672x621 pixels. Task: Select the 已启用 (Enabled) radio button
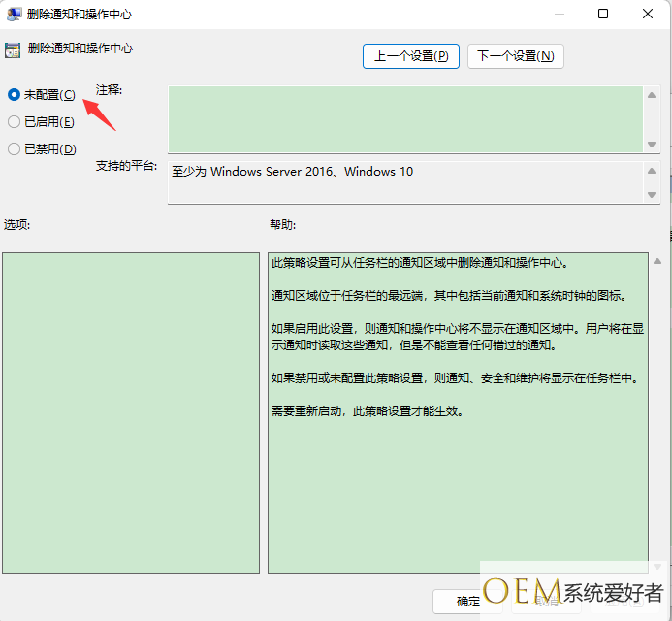coord(14,121)
